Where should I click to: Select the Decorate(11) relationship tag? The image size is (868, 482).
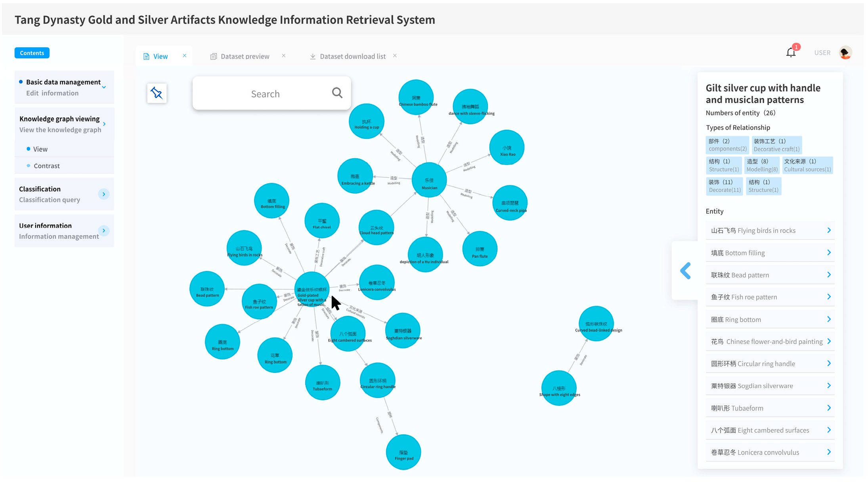724,186
